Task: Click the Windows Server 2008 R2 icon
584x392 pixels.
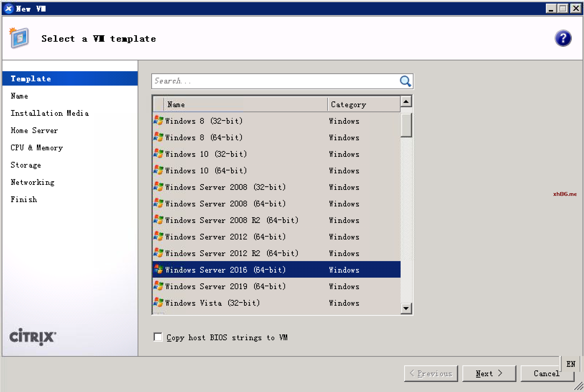Action: pyautogui.click(x=158, y=220)
